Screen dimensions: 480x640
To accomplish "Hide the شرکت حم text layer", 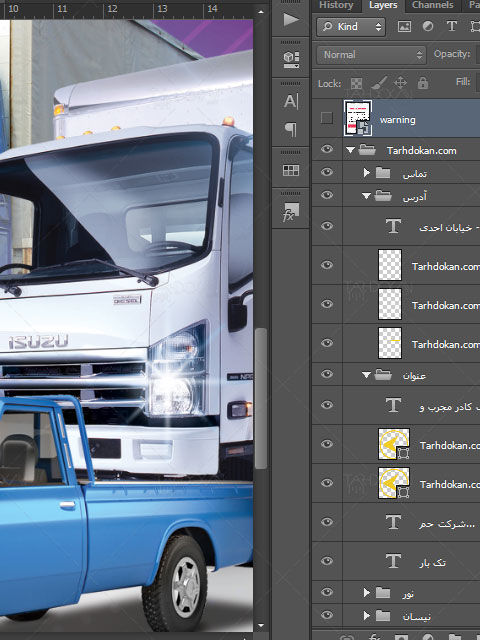I will 327,522.
